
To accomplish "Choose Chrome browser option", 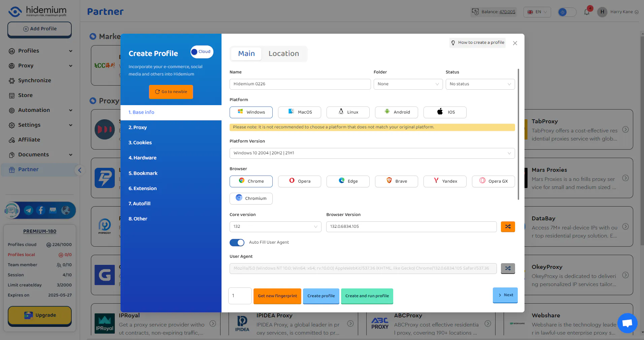I will [x=251, y=181].
